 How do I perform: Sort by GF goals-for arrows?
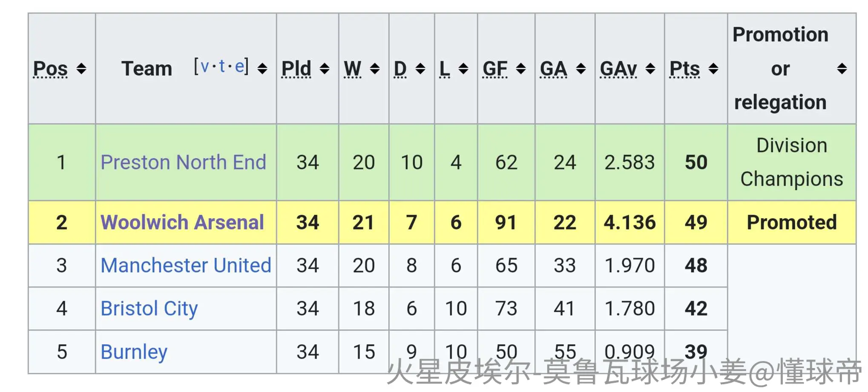coord(521,68)
